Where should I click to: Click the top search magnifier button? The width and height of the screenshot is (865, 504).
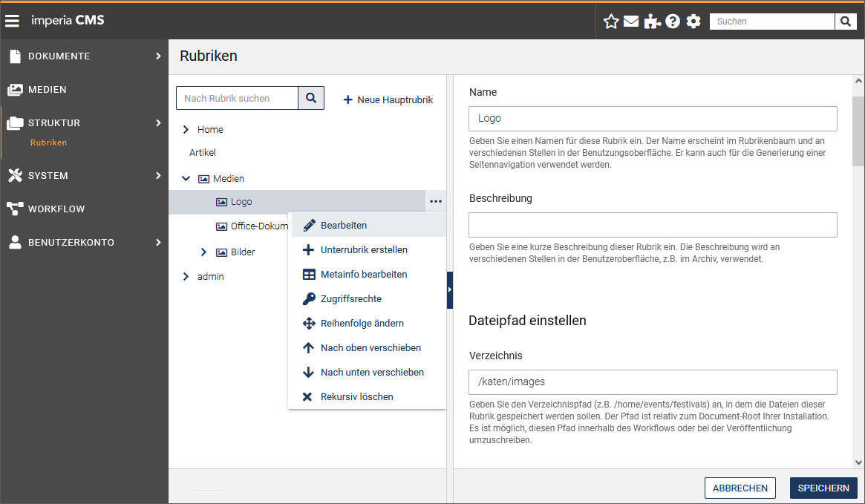click(846, 22)
